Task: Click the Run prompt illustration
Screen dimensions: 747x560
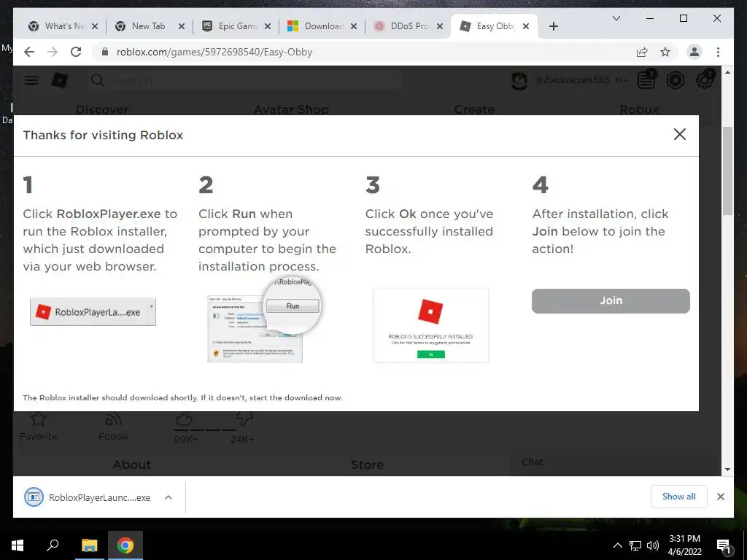Action: pyautogui.click(x=264, y=320)
